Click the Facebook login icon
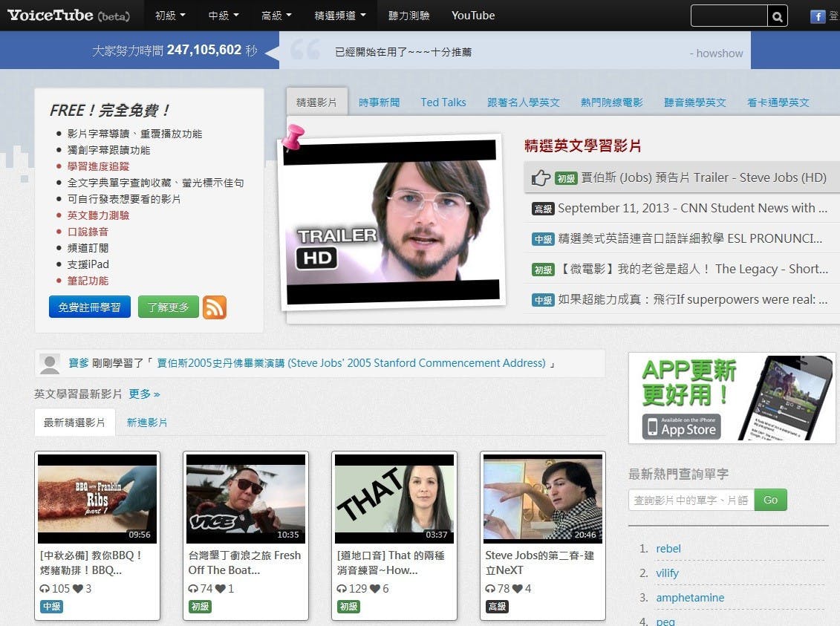This screenshot has height=626, width=840. coord(818,16)
